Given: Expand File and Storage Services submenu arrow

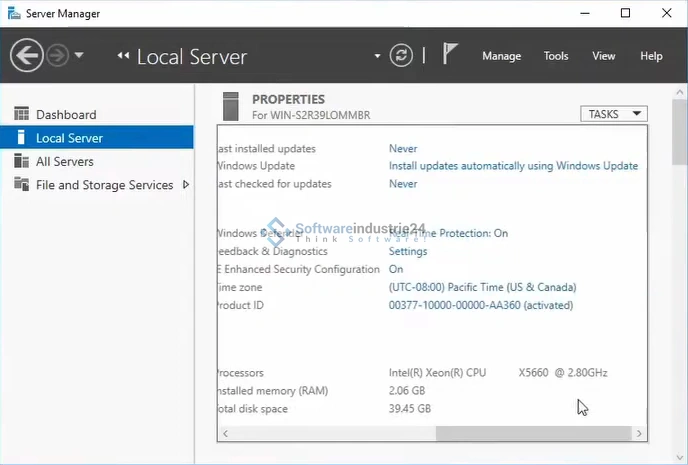Looking at the screenshot, I should pos(186,185).
